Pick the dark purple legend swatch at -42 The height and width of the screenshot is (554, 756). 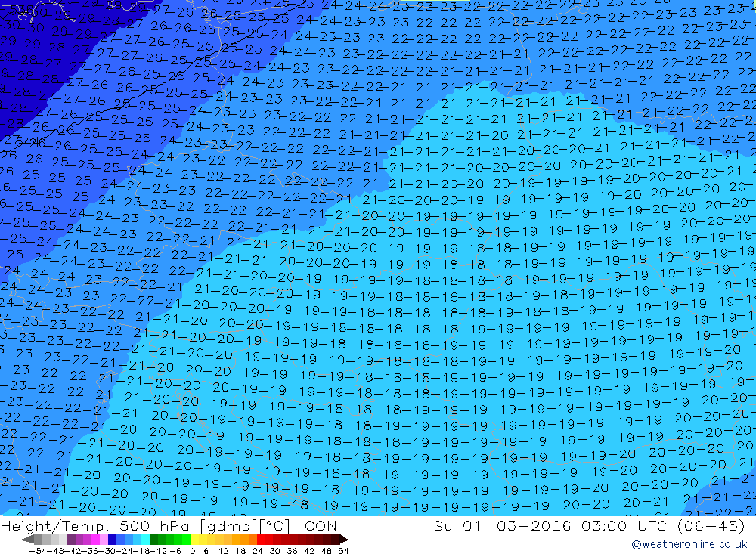pyautogui.click(x=71, y=539)
